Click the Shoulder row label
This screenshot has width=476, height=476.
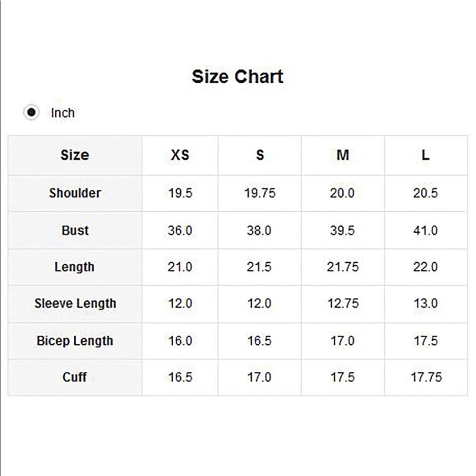coord(75,193)
